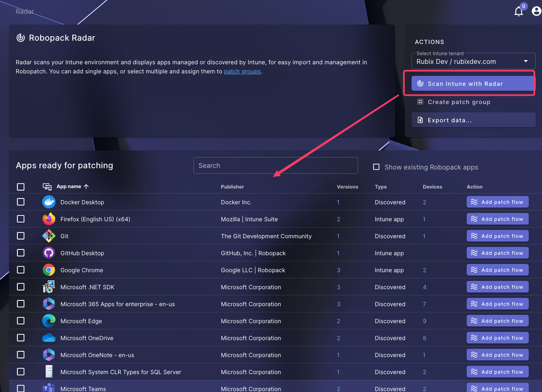The image size is (542, 392).
Task: Check the Microsoft 365 Apps row checkbox
Action: pyautogui.click(x=21, y=304)
